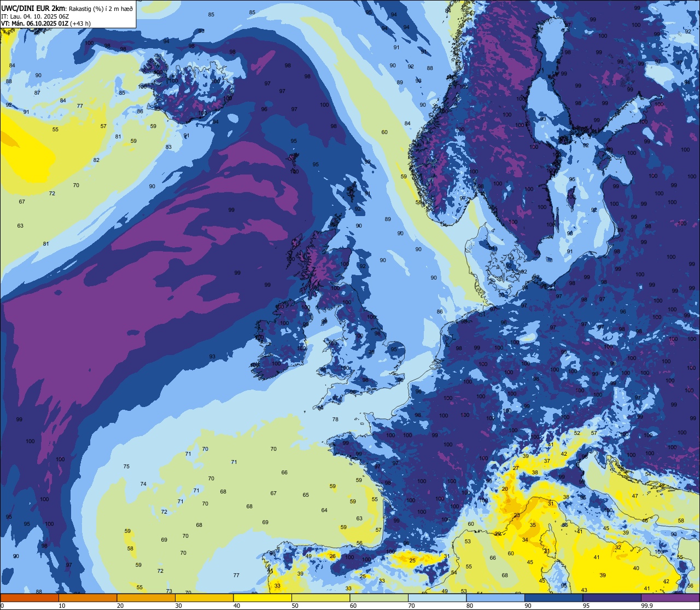Click the humidity value "34" on the map
Image resolution: width=700 pixels, height=610 pixels.
tap(525, 539)
